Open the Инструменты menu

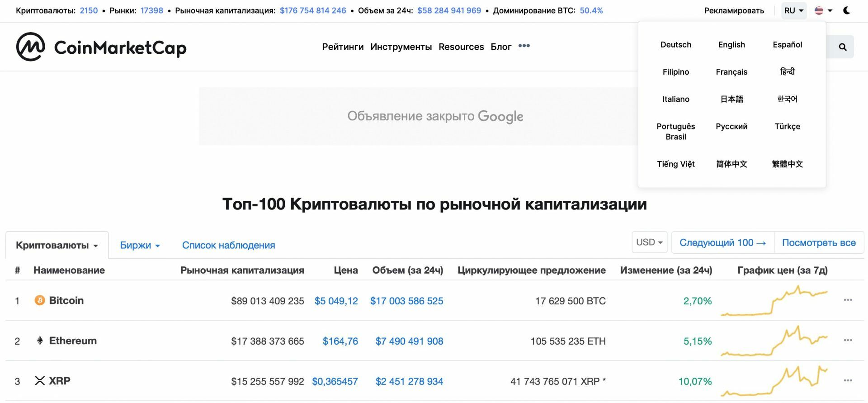point(401,47)
